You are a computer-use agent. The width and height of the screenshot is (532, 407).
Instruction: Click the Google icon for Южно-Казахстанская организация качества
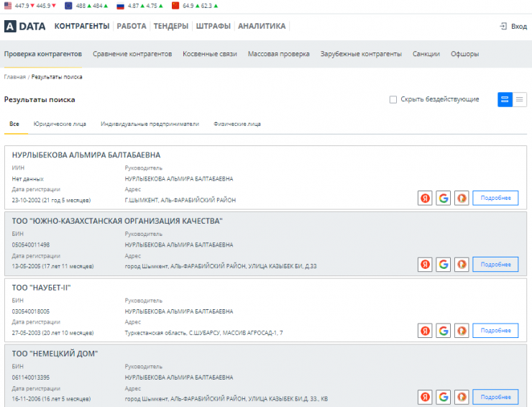[444, 265]
